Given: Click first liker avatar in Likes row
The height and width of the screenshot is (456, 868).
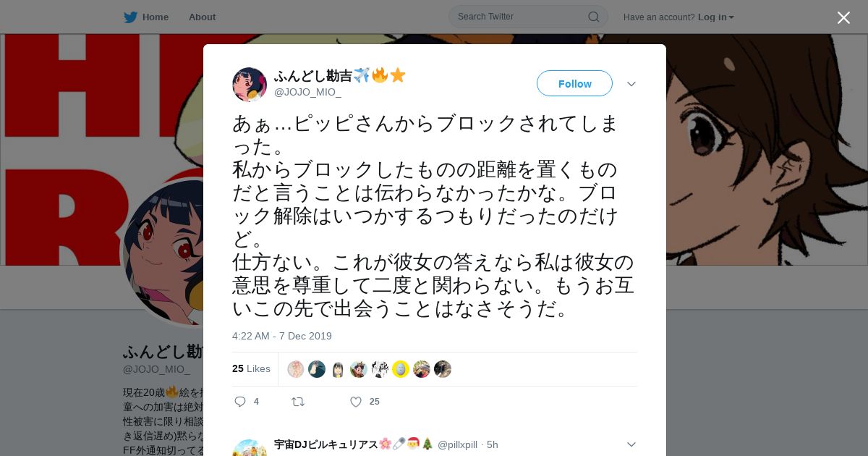Looking at the screenshot, I should point(296,369).
